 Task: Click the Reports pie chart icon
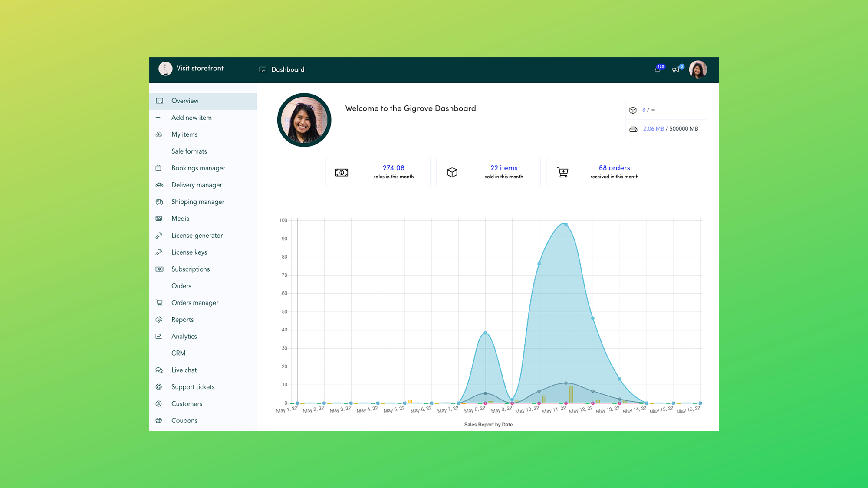coord(159,320)
